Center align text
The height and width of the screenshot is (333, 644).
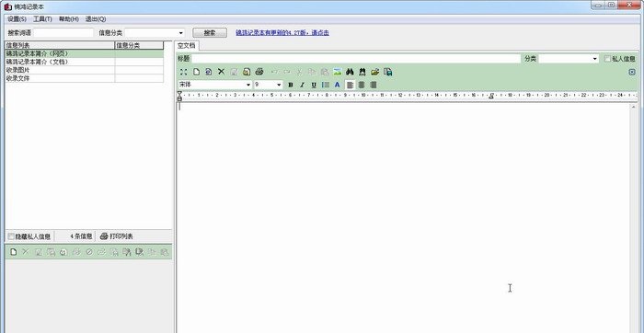tap(362, 85)
